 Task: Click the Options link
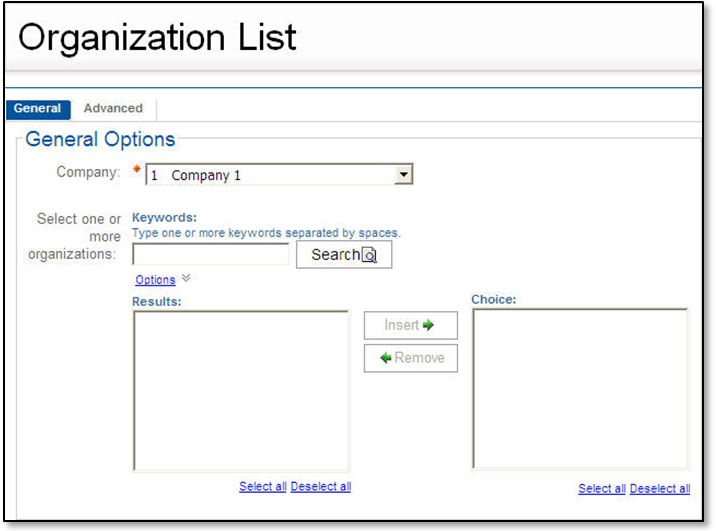155,280
